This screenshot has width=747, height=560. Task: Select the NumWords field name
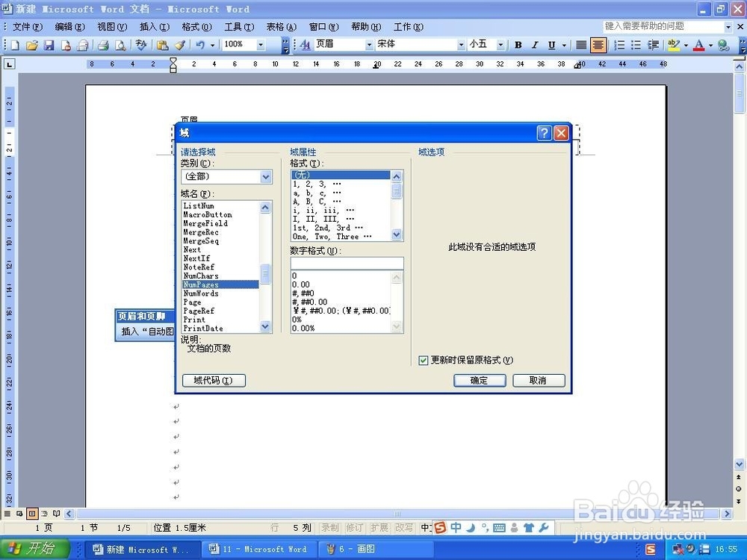click(x=221, y=293)
